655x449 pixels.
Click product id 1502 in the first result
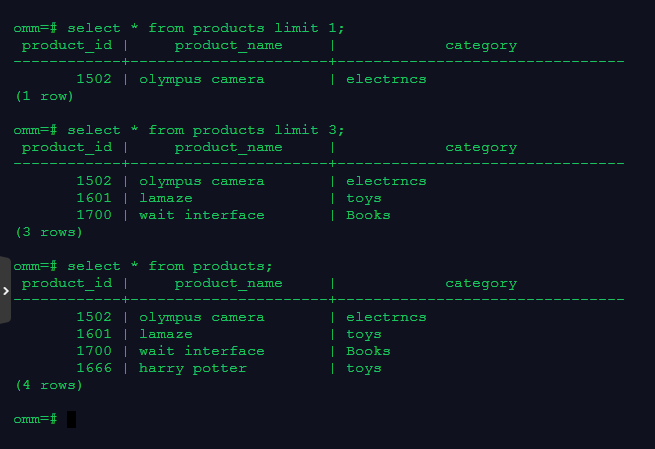[x=93, y=79]
